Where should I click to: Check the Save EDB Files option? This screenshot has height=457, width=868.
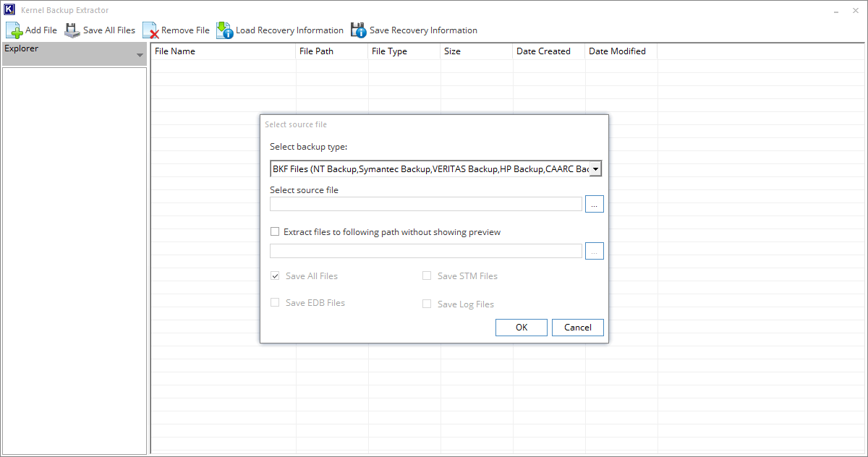[275, 302]
